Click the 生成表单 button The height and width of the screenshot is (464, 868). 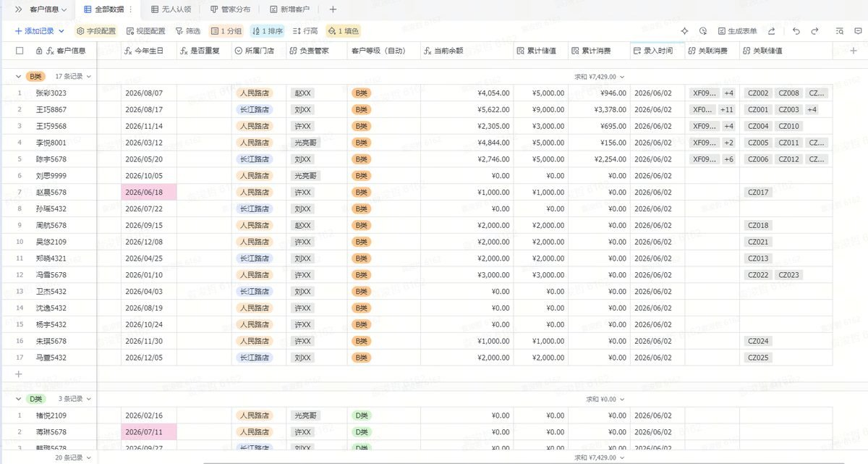pos(738,31)
